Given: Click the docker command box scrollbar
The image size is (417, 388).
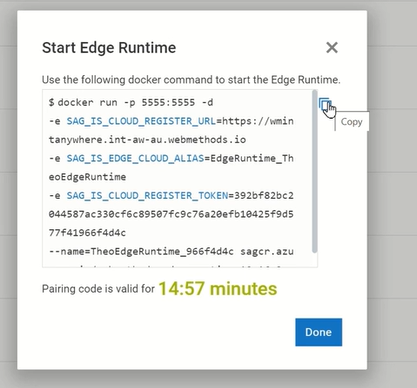Looking at the screenshot, I should (314, 171).
